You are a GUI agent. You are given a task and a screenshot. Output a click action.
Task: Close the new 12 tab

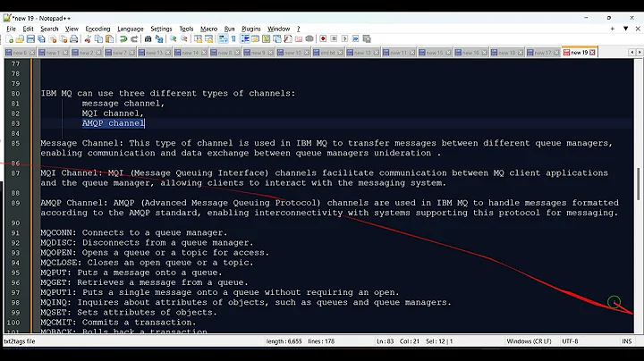point(377,53)
